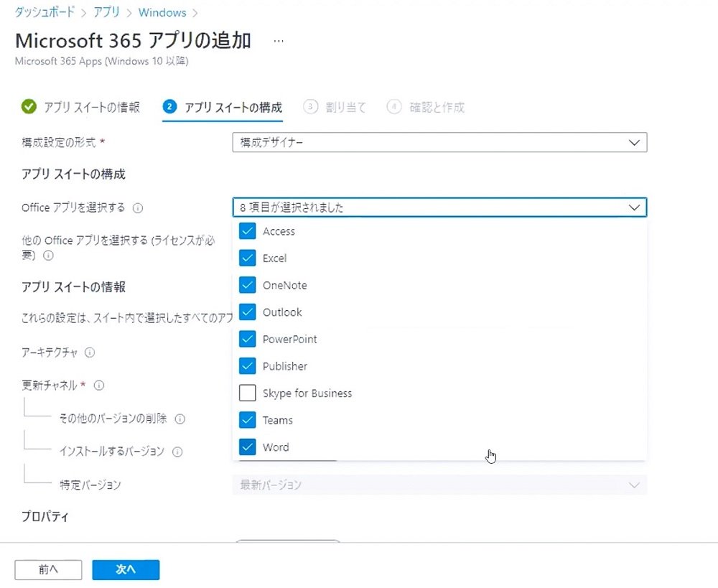The height and width of the screenshot is (588, 718).
Task: Click the green completed-step check icon
Action: (29, 107)
